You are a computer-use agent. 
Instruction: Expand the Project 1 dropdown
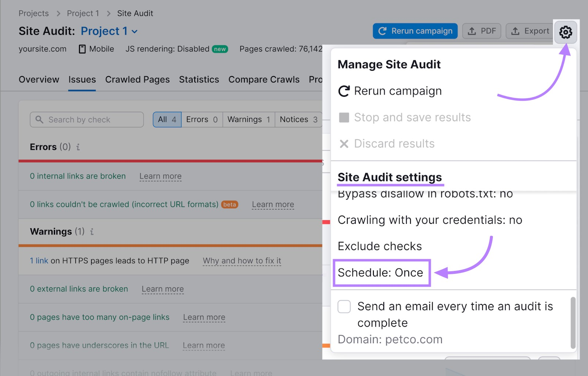tap(135, 31)
